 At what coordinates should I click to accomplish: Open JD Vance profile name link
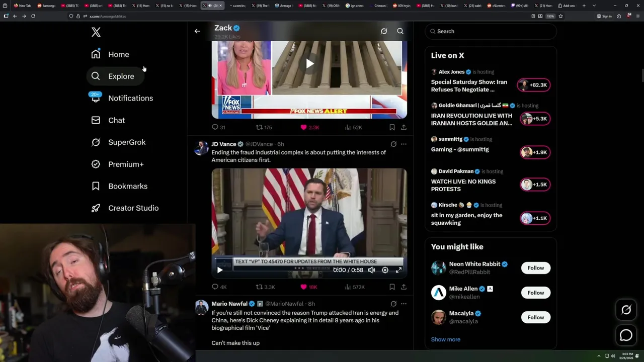pyautogui.click(x=224, y=144)
